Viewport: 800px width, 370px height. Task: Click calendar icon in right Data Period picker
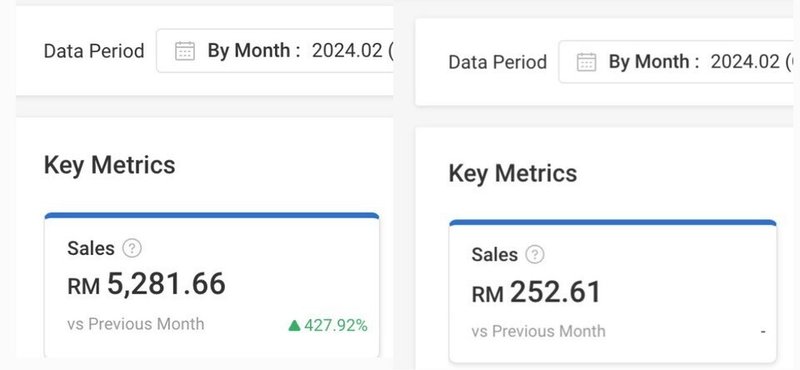586,62
